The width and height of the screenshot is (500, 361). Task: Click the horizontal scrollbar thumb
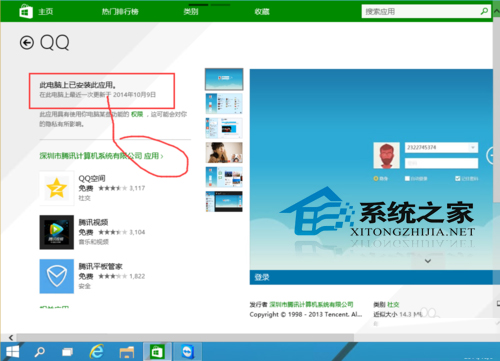[185, 338]
